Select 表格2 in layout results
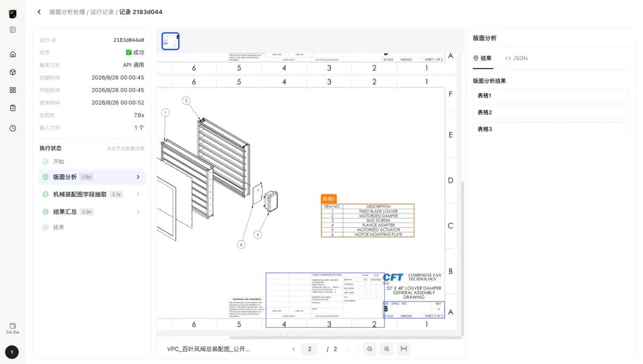 click(x=551, y=112)
